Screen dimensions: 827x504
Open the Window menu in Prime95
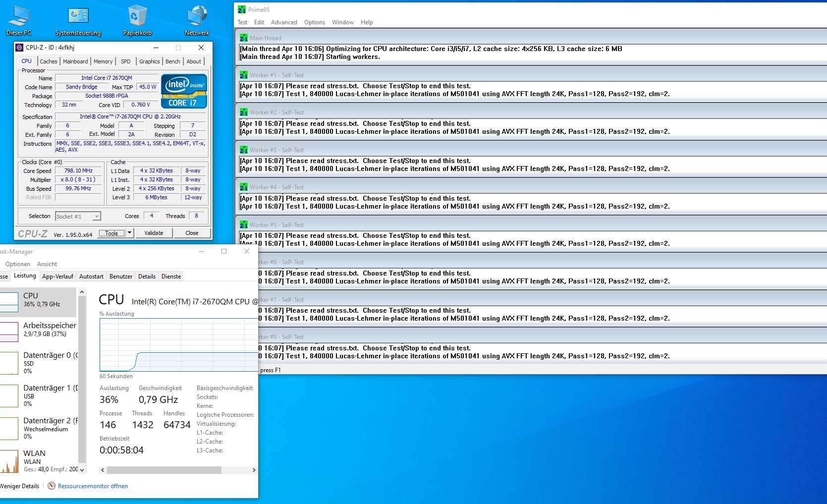coord(343,22)
